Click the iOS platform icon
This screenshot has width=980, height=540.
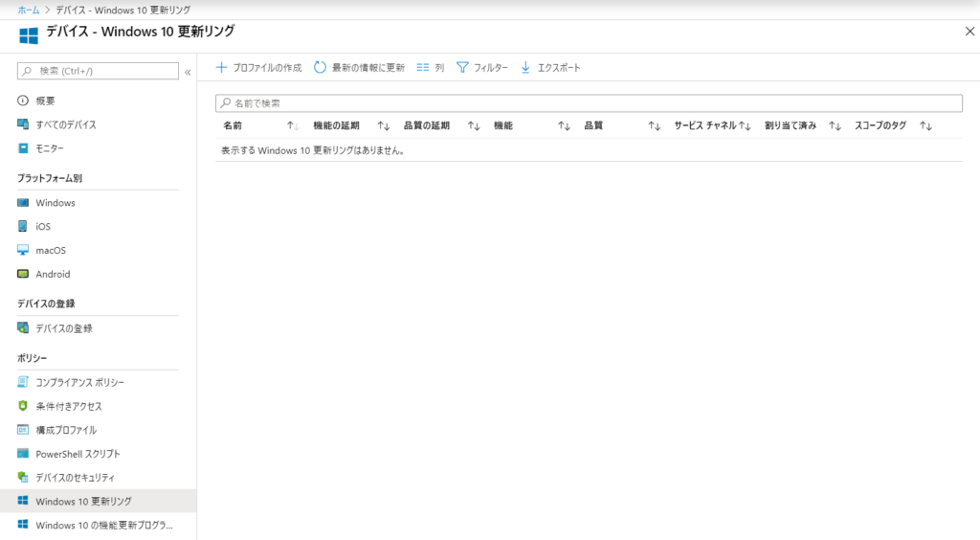point(23,226)
